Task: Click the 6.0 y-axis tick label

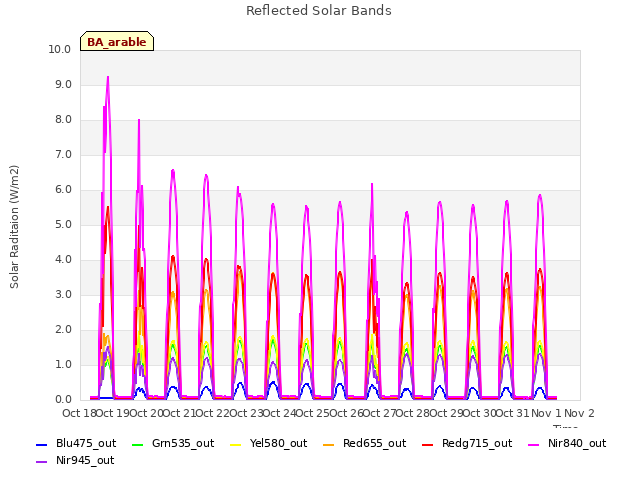Action: point(63,190)
